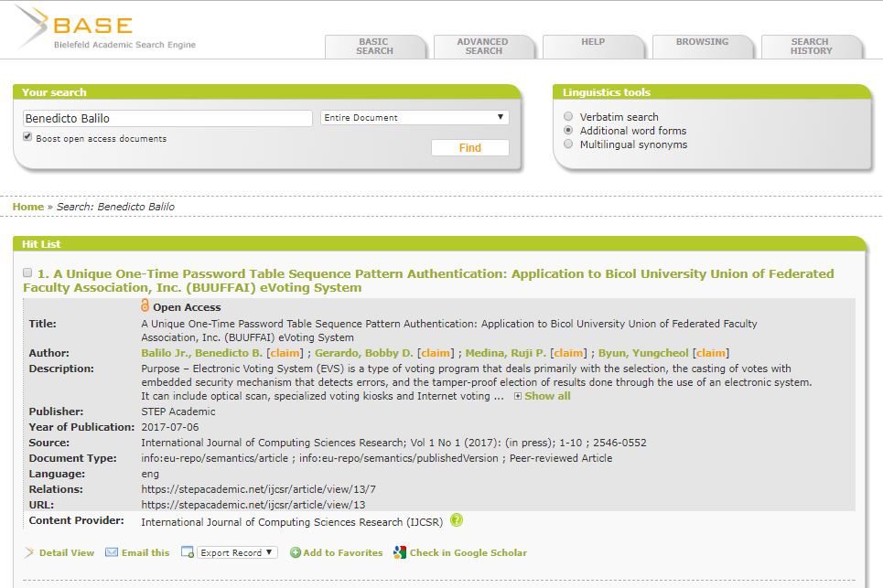
Task: Click publisher value STEP Academic
Action: 178,412
